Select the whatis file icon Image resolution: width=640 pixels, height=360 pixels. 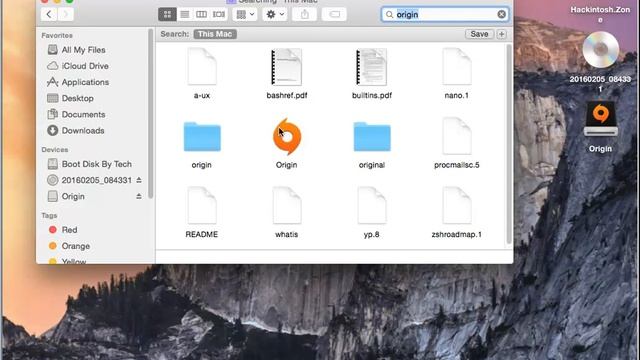pos(287,205)
